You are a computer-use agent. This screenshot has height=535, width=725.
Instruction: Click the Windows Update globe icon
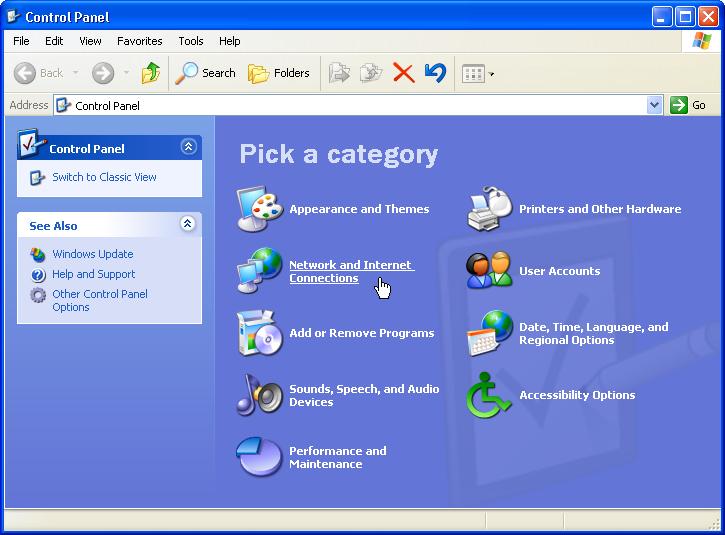point(38,254)
